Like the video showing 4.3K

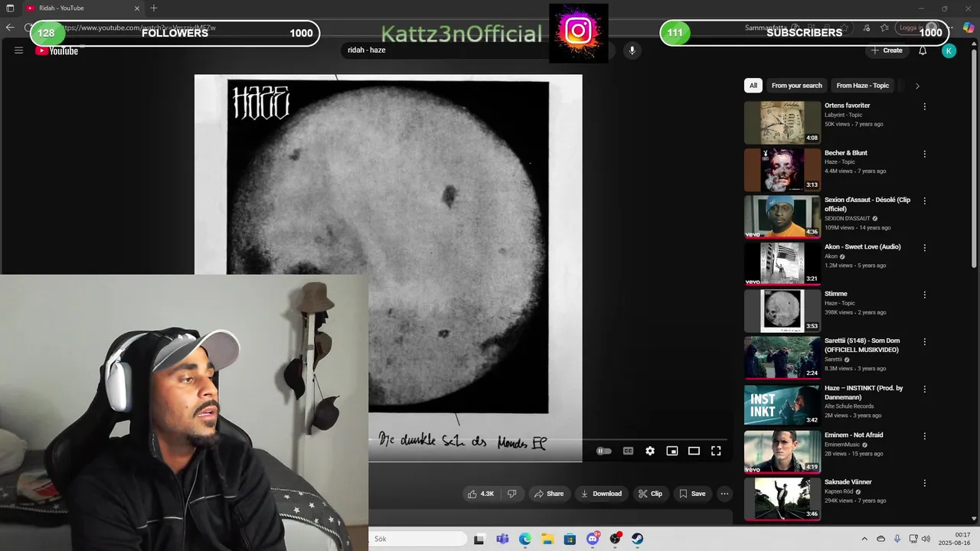pos(481,494)
